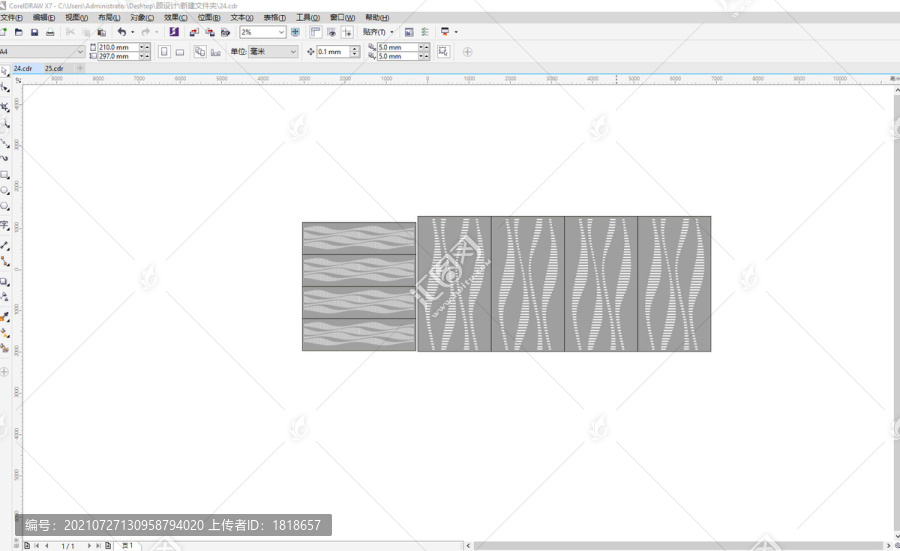Select the Polygon tool
Image resolution: width=900 pixels, height=551 pixels.
click(5, 206)
